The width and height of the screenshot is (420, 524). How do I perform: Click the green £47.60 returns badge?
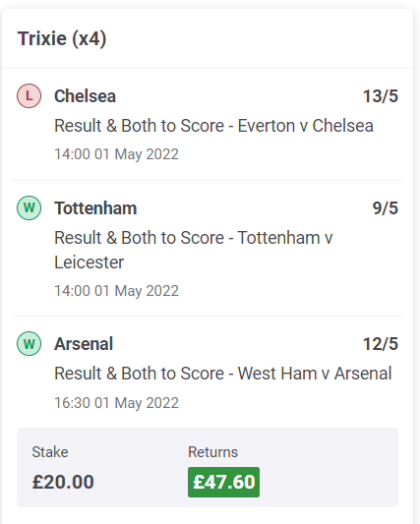click(x=223, y=482)
